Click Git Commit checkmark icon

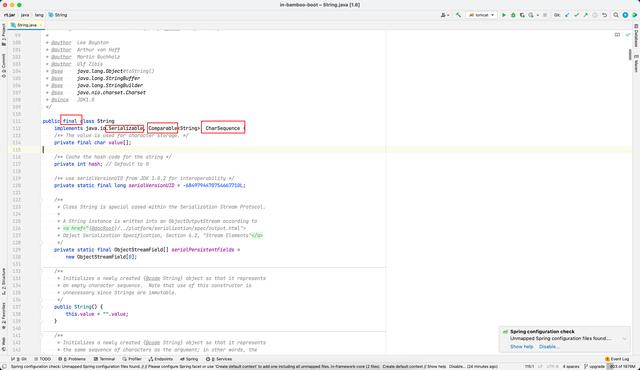576,15
